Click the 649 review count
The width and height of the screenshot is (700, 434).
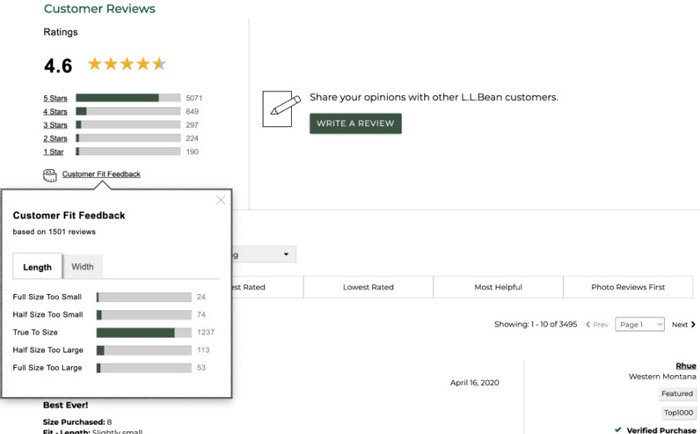tap(192, 112)
